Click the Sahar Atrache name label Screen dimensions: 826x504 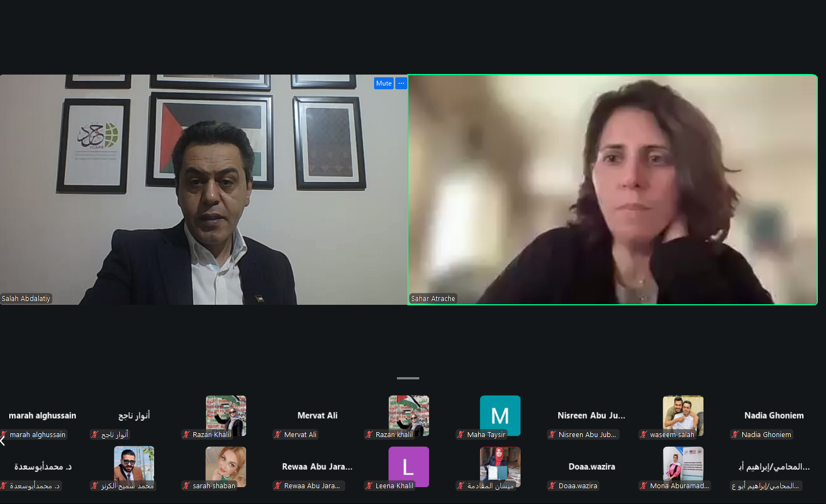click(433, 298)
